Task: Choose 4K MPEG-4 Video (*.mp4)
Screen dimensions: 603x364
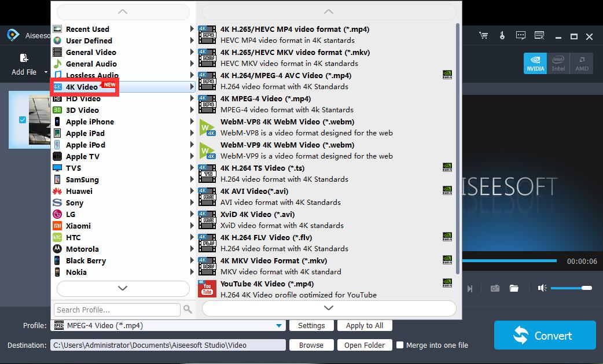Action: point(326,104)
